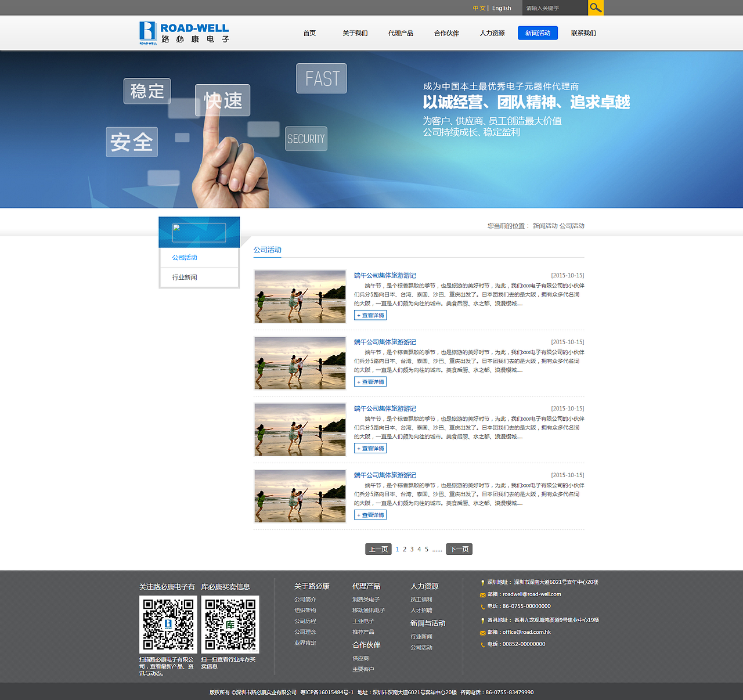The image size is (743, 700).
Task: Open the footer link 人才招聘
Action: tap(421, 611)
